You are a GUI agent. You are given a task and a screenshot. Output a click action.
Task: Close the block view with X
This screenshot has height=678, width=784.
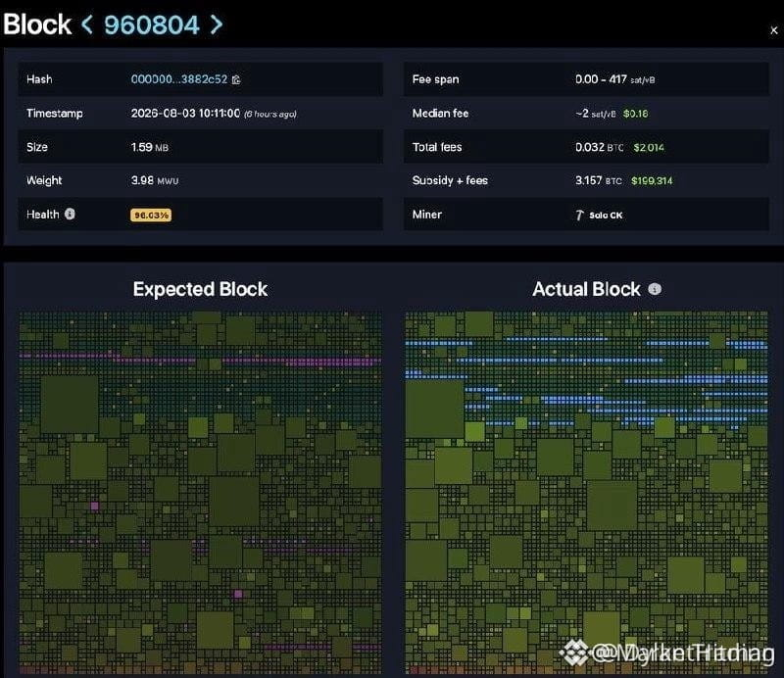point(773,30)
